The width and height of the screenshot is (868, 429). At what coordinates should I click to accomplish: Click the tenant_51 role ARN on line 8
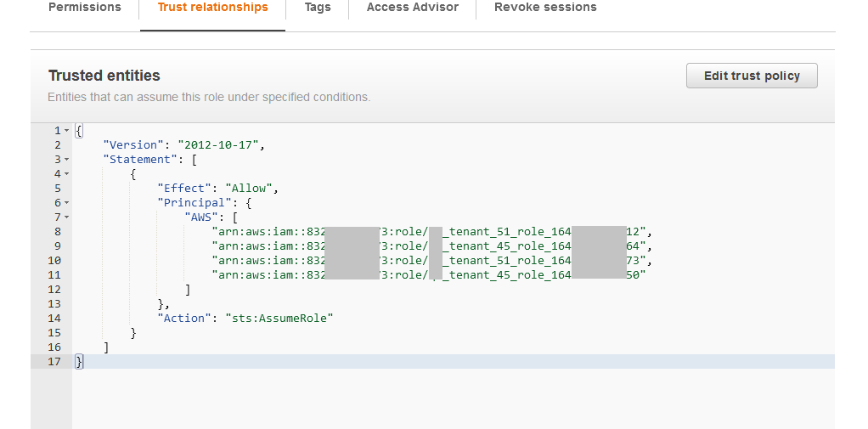click(x=429, y=231)
